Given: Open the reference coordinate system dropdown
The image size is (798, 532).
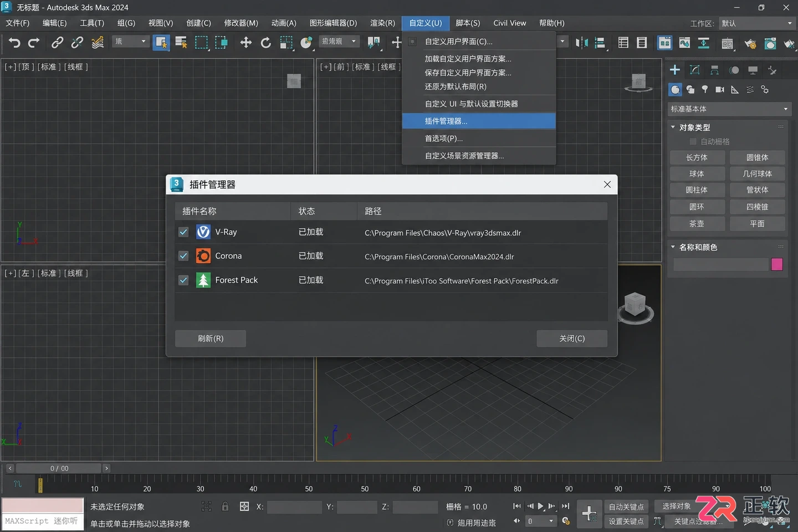Looking at the screenshot, I should coord(339,42).
